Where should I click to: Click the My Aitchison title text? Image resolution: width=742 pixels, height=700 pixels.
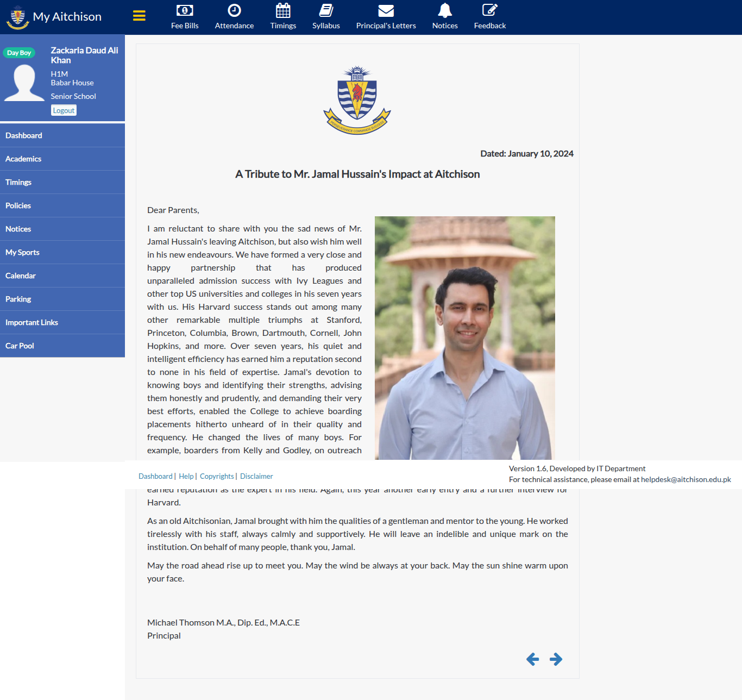[x=67, y=17]
